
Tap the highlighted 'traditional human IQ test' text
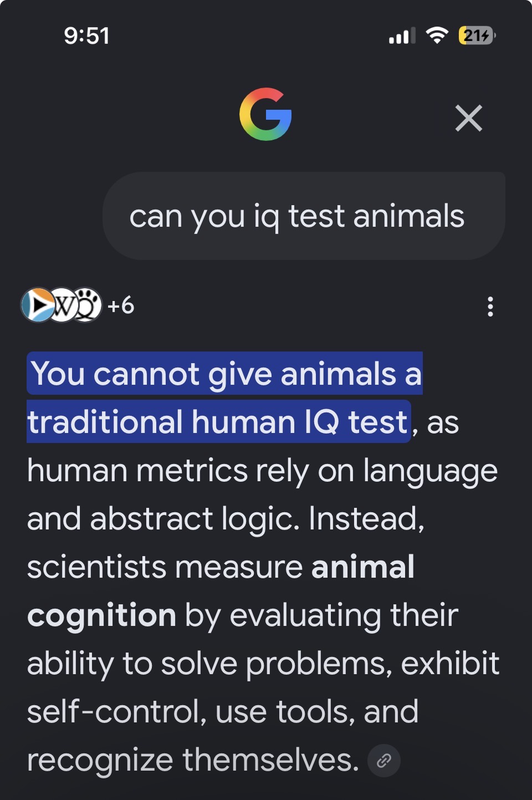point(219,421)
